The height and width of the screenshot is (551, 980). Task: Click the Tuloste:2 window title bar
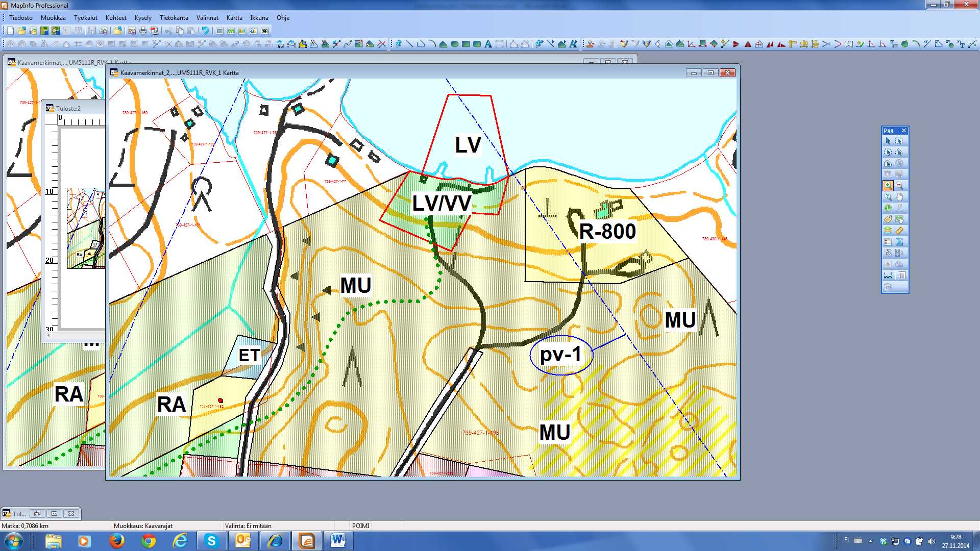pos(75,108)
